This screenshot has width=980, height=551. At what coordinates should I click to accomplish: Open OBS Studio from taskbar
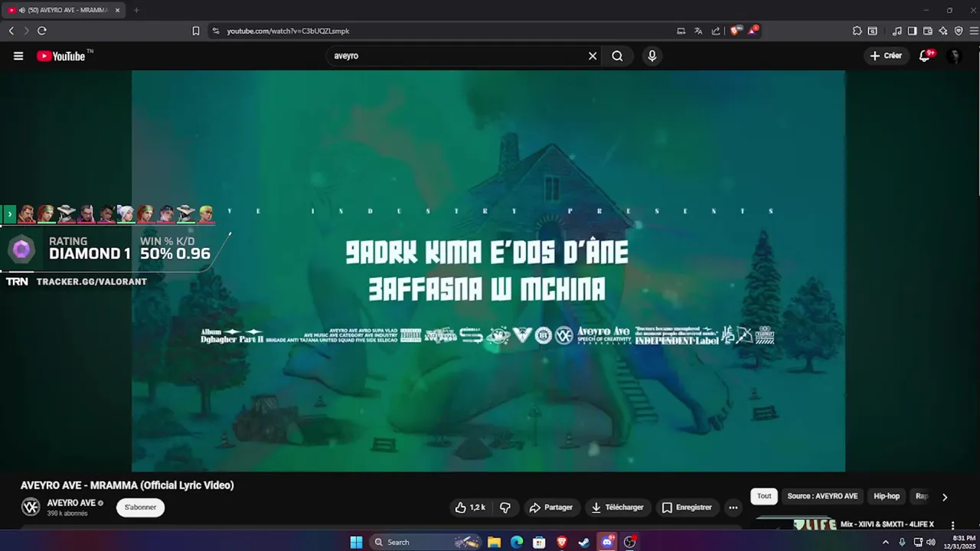point(629,542)
